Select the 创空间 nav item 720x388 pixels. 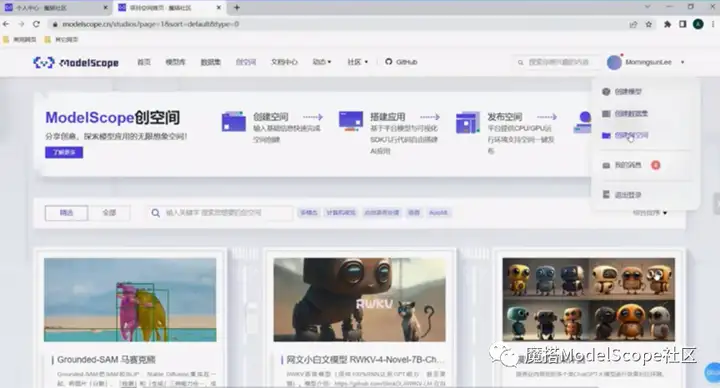[246, 62]
